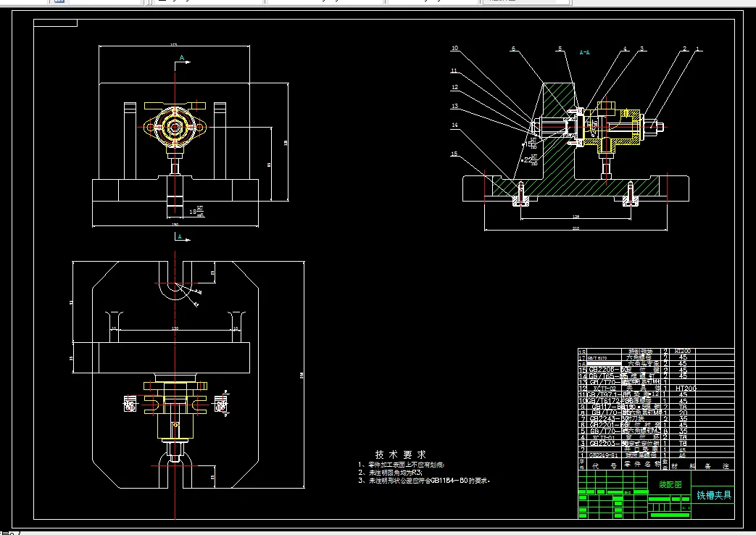This screenshot has width=756, height=535.
Task: Pick balloon callout 1 in section view
Action: pos(697,49)
